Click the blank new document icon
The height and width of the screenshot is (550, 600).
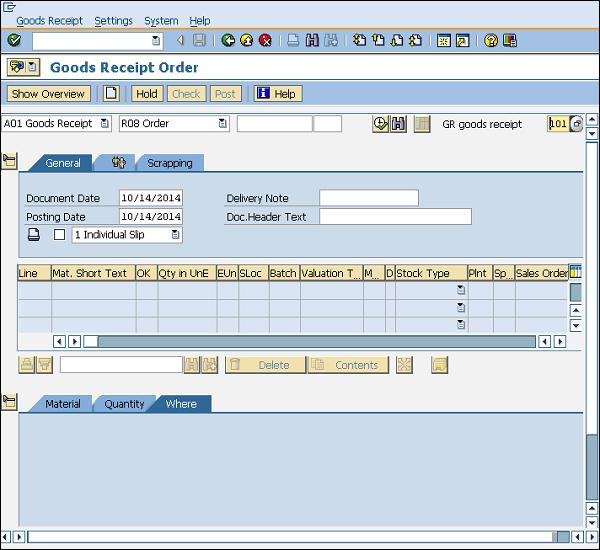point(111,94)
